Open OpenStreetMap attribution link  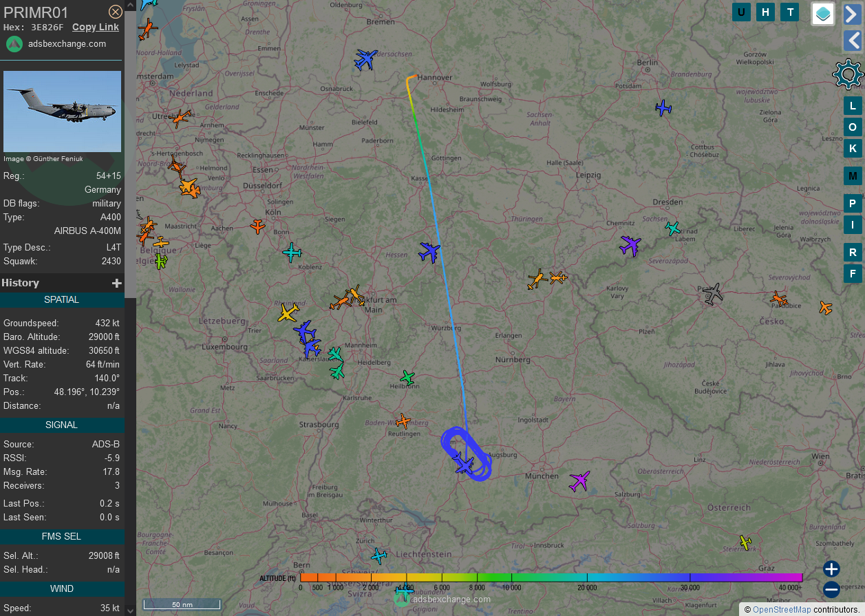pyautogui.click(x=782, y=609)
